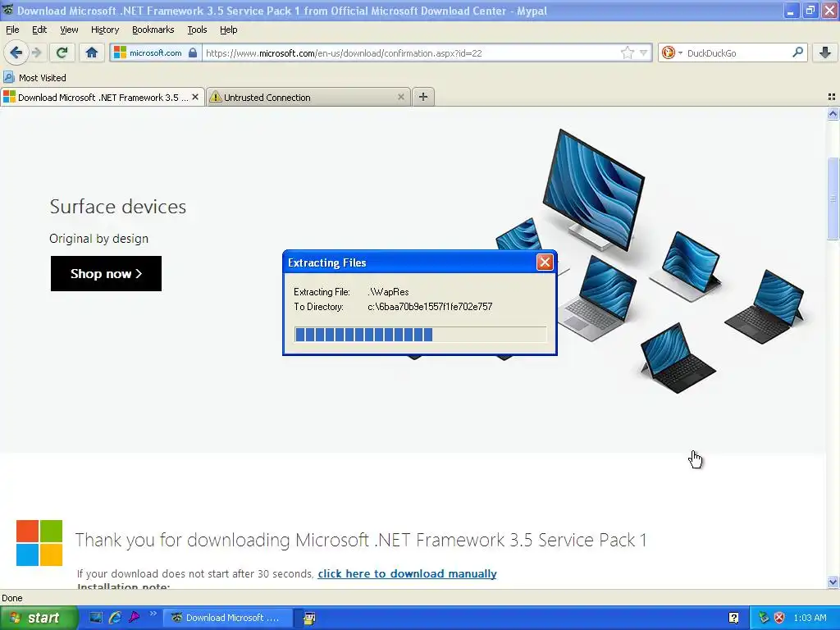The image size is (840, 630).
Task: Click the Microsoft four-color logo
Action: point(39,543)
